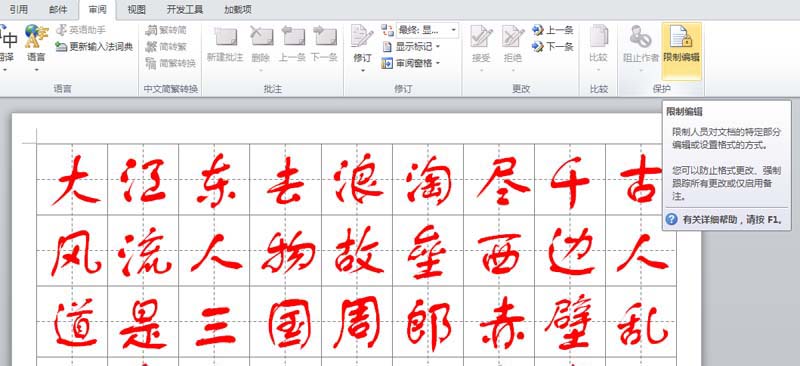Viewport: 800px width, 366px height.
Task: Select Next change (下一条) in Changes group
Action: point(553,47)
